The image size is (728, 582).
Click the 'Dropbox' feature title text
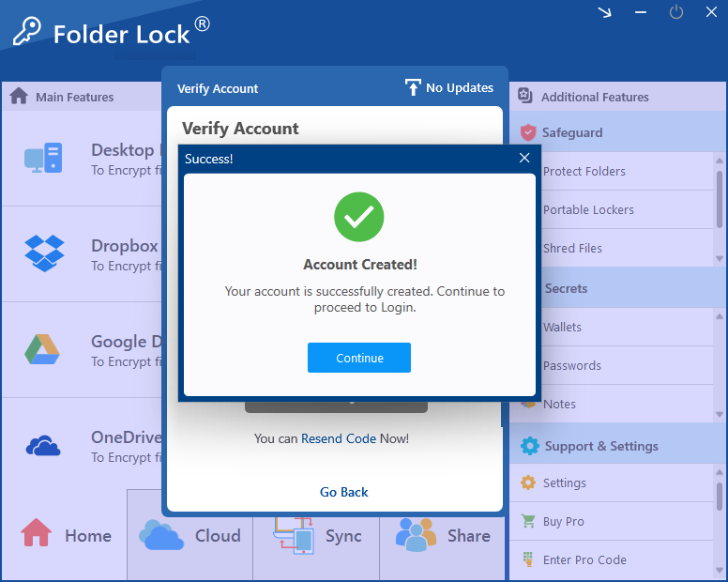tap(125, 246)
